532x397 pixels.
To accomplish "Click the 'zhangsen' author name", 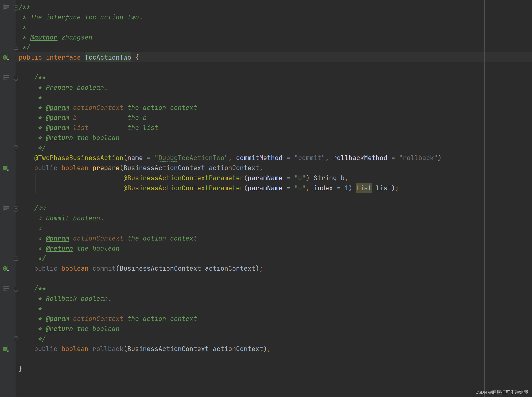I will click(x=77, y=37).
